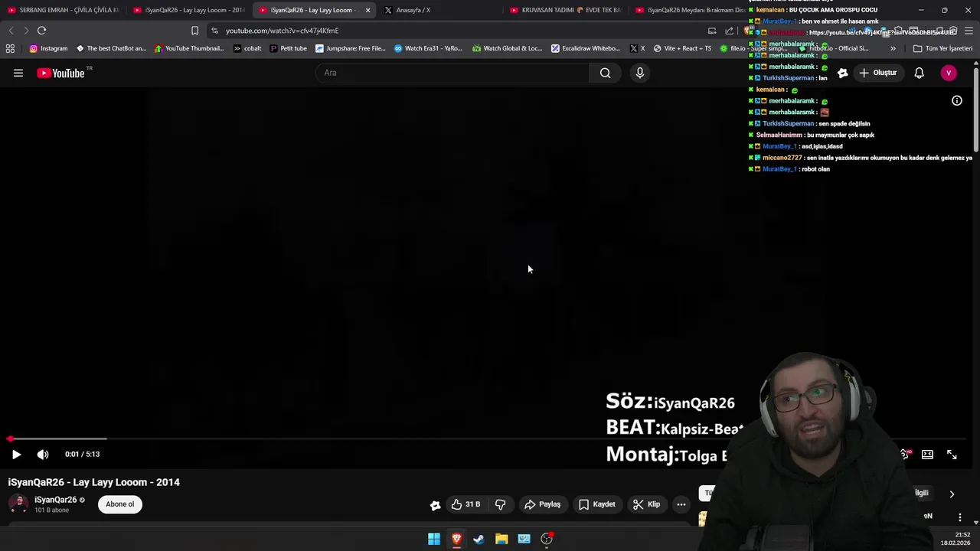The image size is (980, 551).
Task: Open the sidebar video three-dot menu
Action: [959, 517]
